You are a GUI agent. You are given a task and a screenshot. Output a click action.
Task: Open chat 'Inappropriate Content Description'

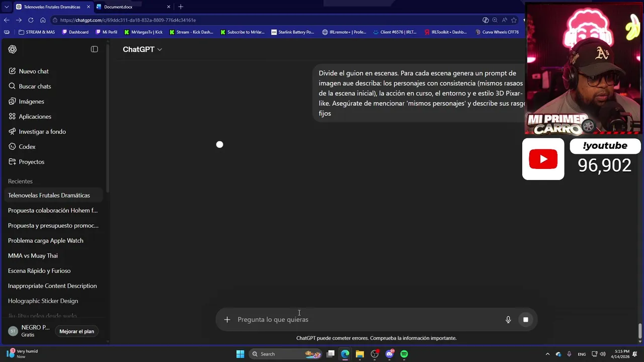pos(53,286)
